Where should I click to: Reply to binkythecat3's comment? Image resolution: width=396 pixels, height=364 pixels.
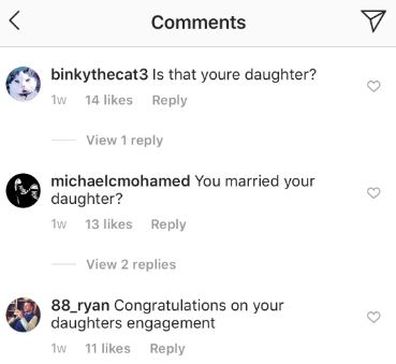pyautogui.click(x=170, y=100)
